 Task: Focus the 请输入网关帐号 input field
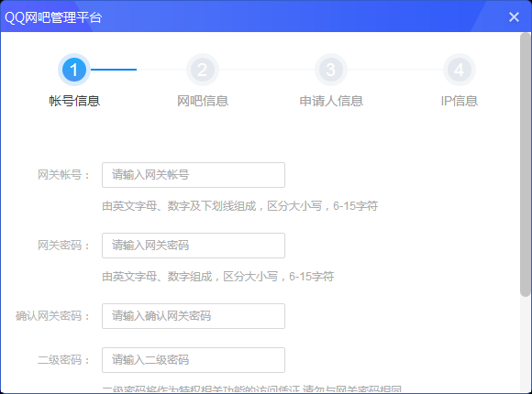tap(194, 175)
